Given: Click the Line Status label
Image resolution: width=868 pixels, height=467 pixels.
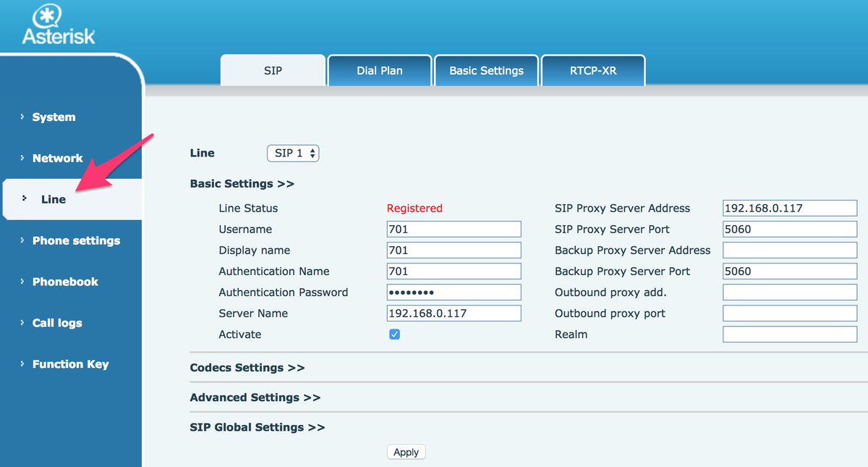Looking at the screenshot, I should tap(248, 209).
